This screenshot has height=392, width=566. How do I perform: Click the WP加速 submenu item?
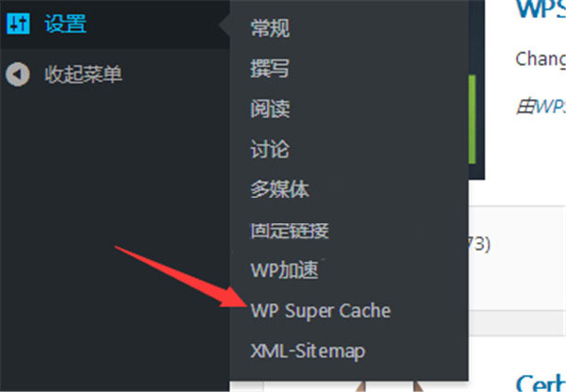point(285,270)
